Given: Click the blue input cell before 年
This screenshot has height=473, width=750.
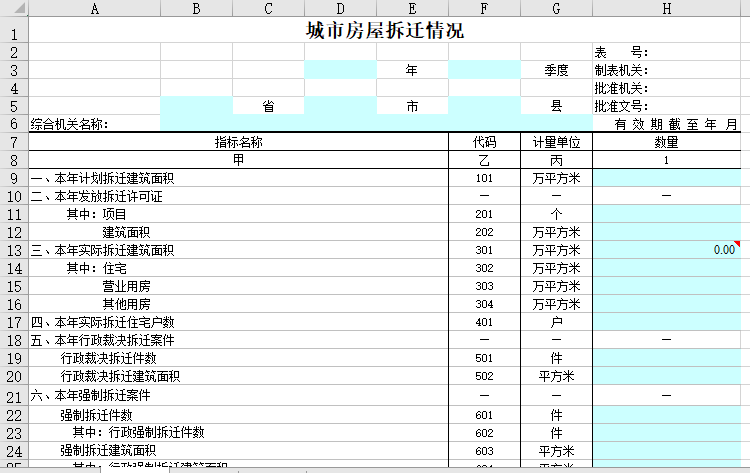Looking at the screenshot, I should (x=340, y=71).
